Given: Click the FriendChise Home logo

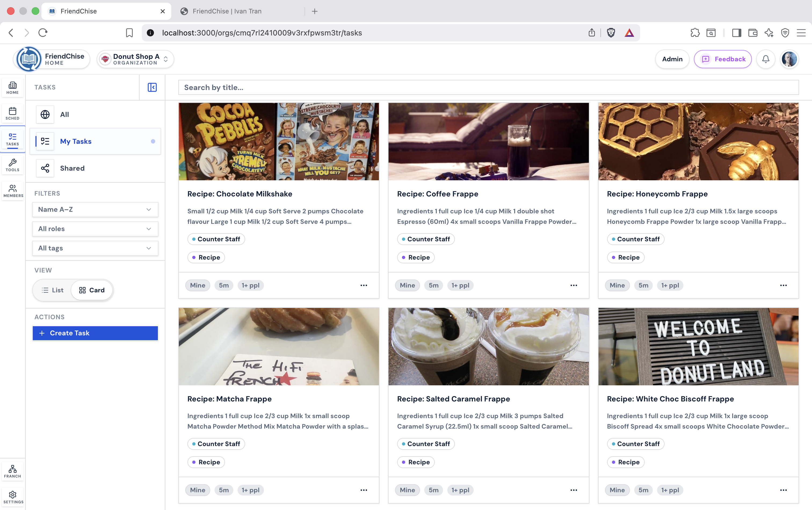Looking at the screenshot, I should click(52, 59).
